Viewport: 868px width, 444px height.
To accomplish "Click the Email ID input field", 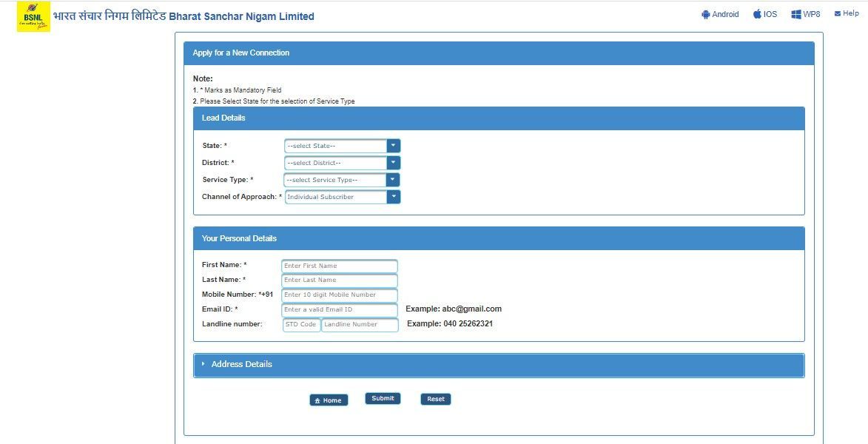I will coord(339,310).
